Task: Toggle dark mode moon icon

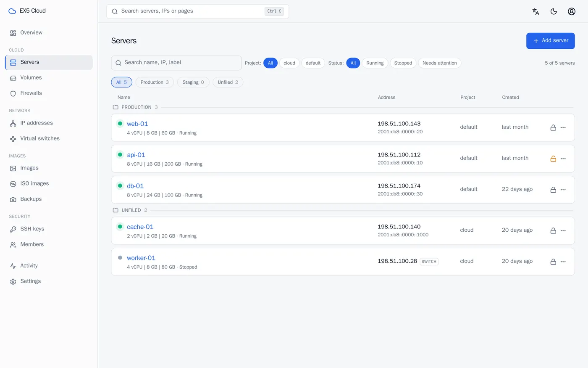Action: click(554, 11)
